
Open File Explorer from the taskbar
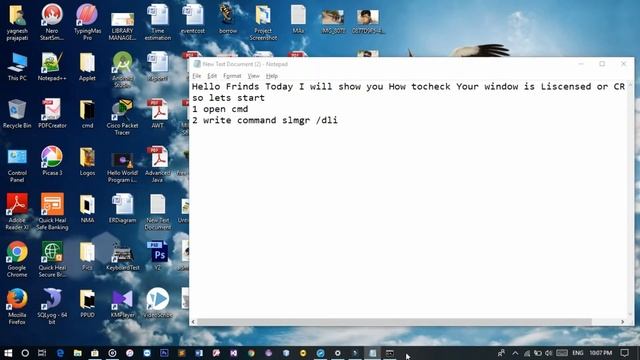tap(78, 353)
